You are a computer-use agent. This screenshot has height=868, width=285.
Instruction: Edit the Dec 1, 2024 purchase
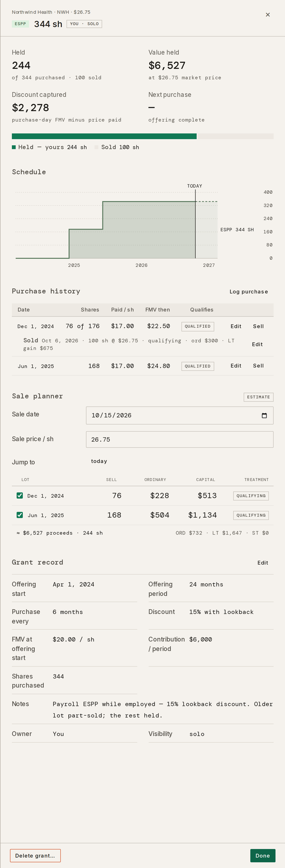236,326
